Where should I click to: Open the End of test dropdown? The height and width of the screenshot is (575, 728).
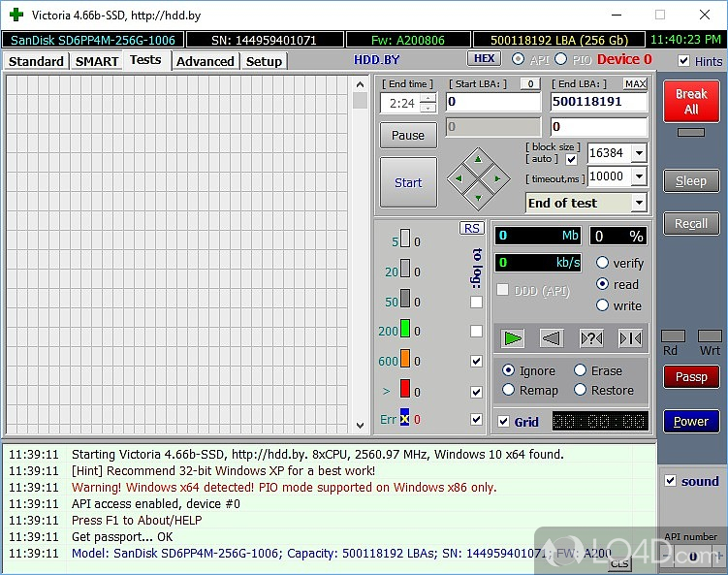click(638, 203)
